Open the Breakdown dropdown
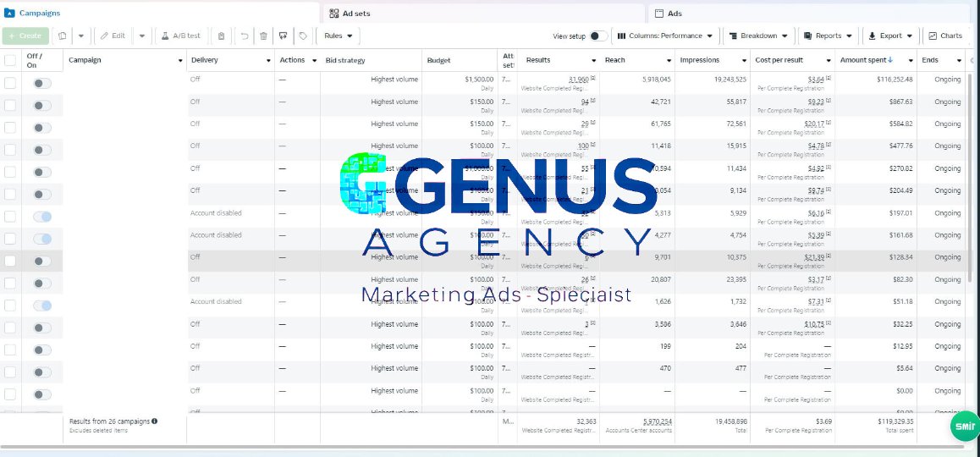This screenshot has width=980, height=457. tap(758, 36)
